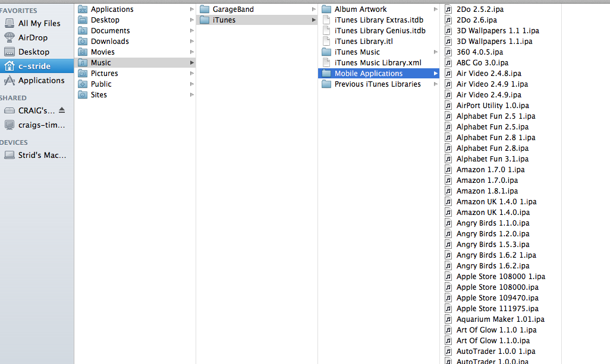Expand the GarageBand folder arrow
Viewport: 610px width, 364px height.
point(313,9)
